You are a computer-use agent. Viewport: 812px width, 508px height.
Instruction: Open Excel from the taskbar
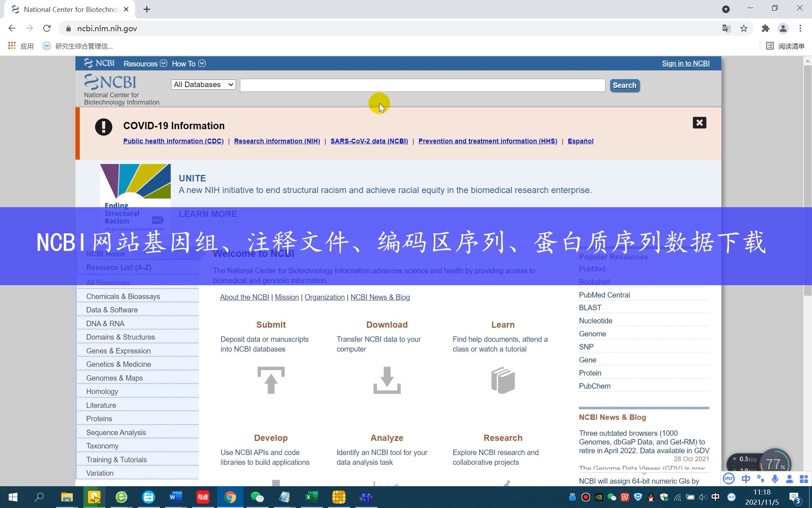pos(312,497)
